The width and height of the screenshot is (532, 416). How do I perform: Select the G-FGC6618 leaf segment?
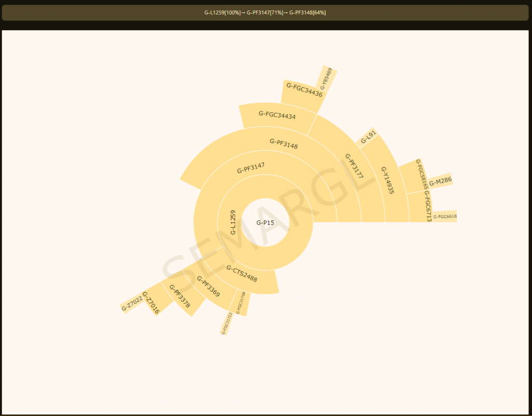(x=445, y=216)
